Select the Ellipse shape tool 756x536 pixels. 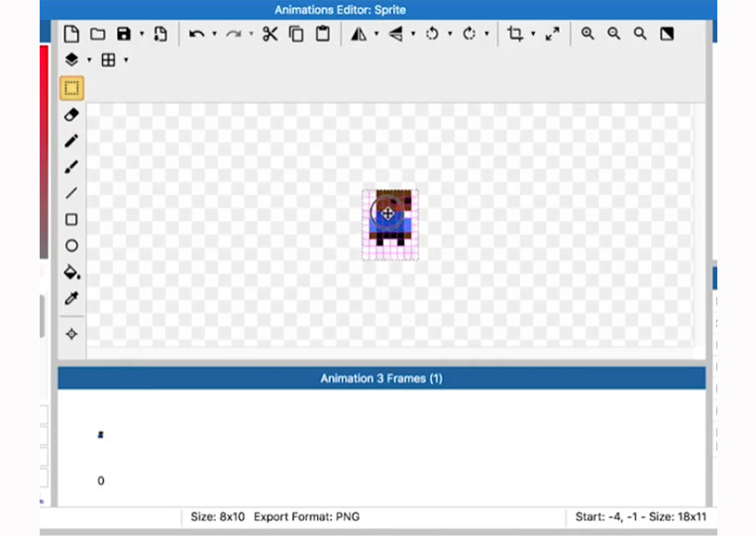point(71,246)
